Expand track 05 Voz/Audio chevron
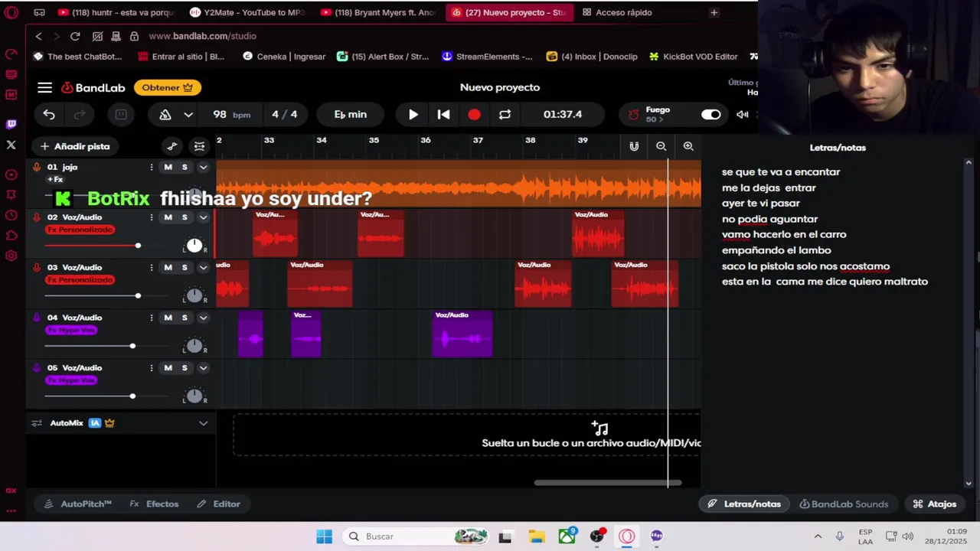980x551 pixels. pyautogui.click(x=203, y=368)
